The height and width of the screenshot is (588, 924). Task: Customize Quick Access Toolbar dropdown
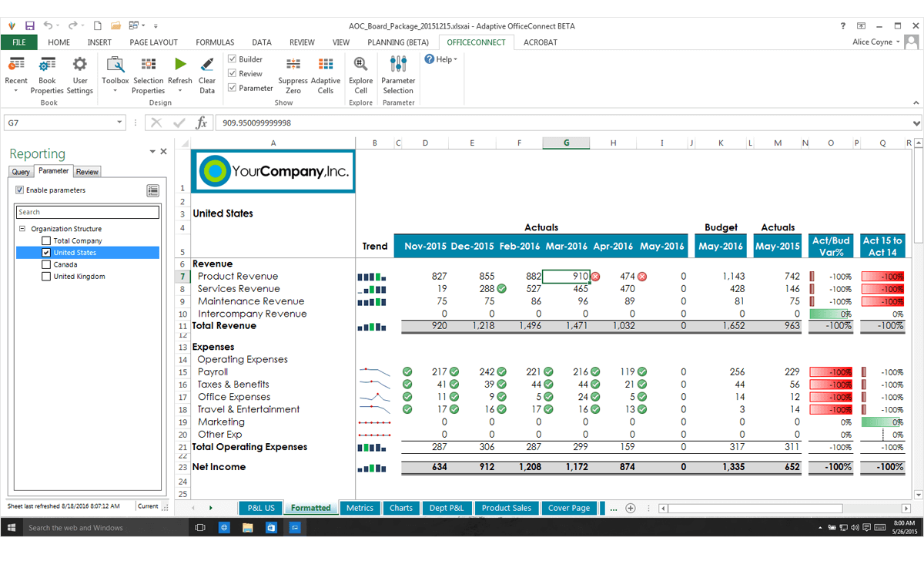[x=156, y=25]
